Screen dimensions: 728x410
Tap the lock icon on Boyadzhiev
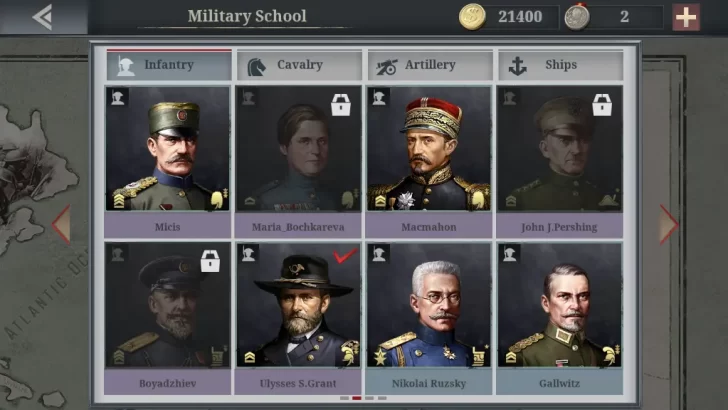210,261
